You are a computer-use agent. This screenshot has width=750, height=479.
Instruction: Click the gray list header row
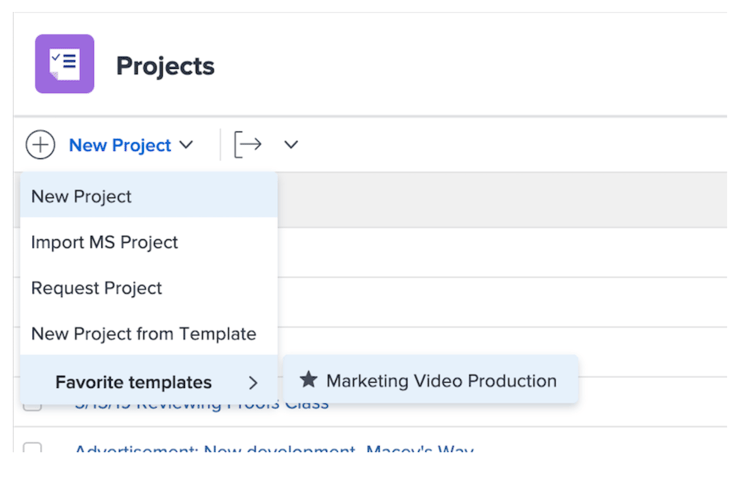coord(500,199)
